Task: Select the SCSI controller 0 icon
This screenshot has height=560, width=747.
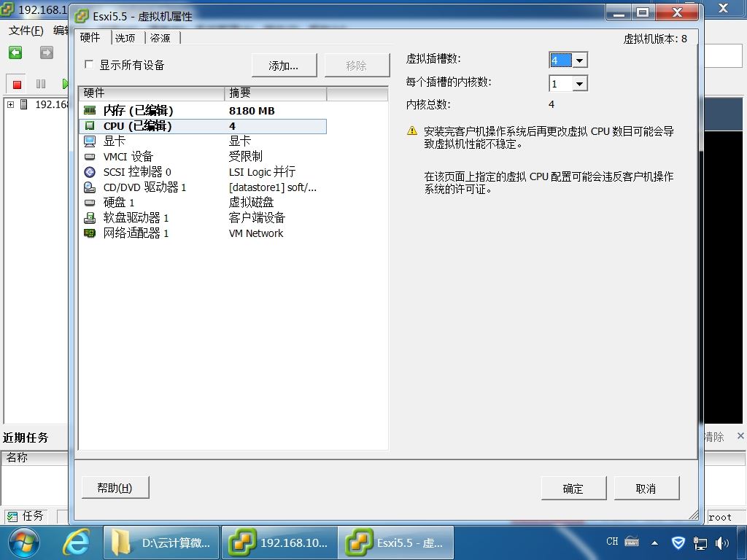Action: [x=90, y=172]
